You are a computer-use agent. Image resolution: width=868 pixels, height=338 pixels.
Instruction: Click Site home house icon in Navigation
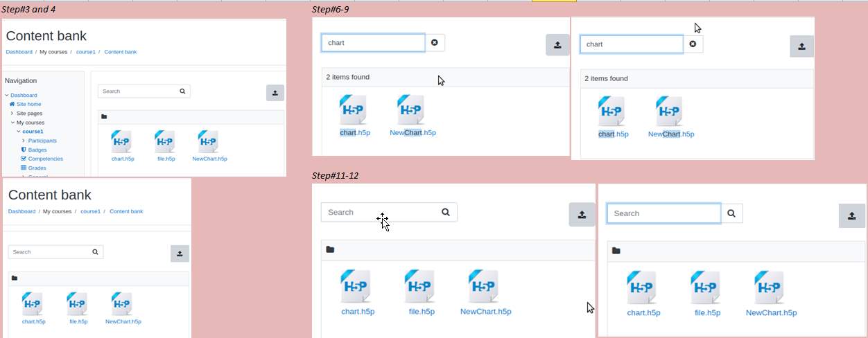pyautogui.click(x=12, y=104)
